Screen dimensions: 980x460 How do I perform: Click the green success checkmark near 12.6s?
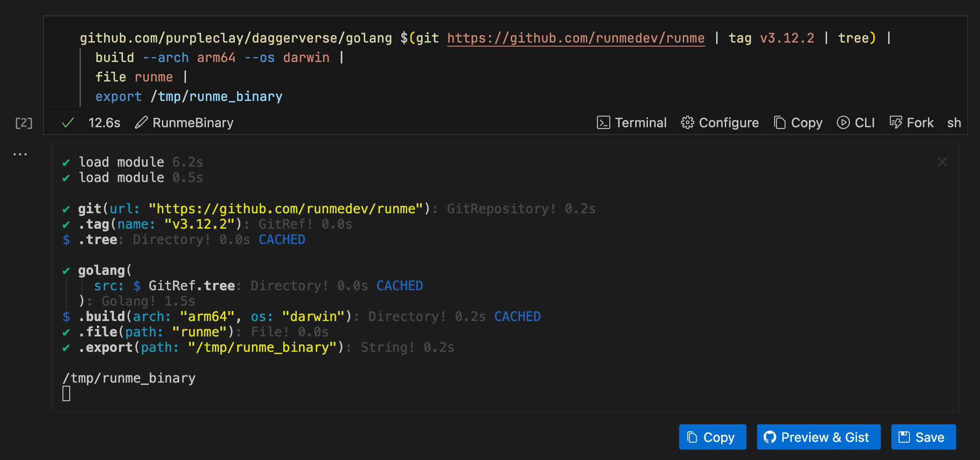[x=67, y=122]
